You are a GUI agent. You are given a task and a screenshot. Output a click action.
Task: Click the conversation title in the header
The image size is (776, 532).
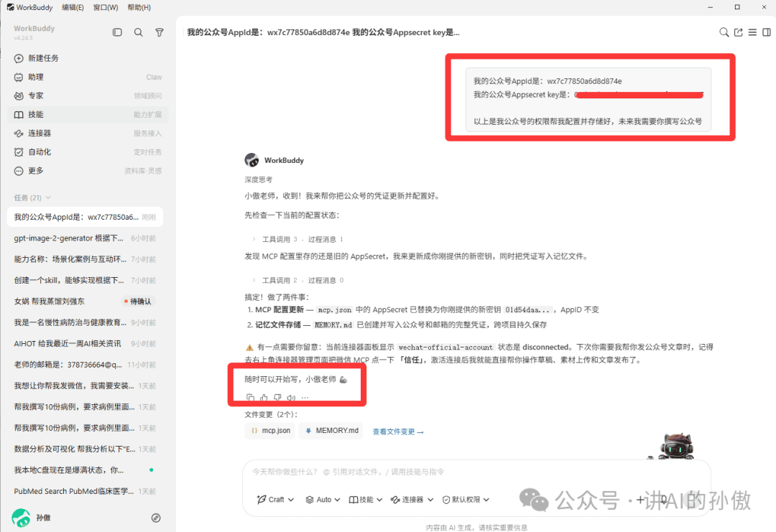tap(323, 32)
